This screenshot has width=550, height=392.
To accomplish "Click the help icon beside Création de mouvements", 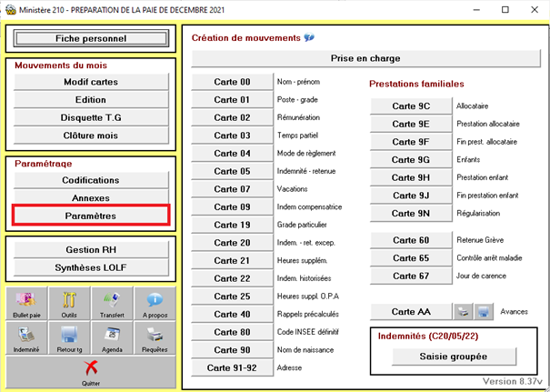I will pyautogui.click(x=309, y=38).
